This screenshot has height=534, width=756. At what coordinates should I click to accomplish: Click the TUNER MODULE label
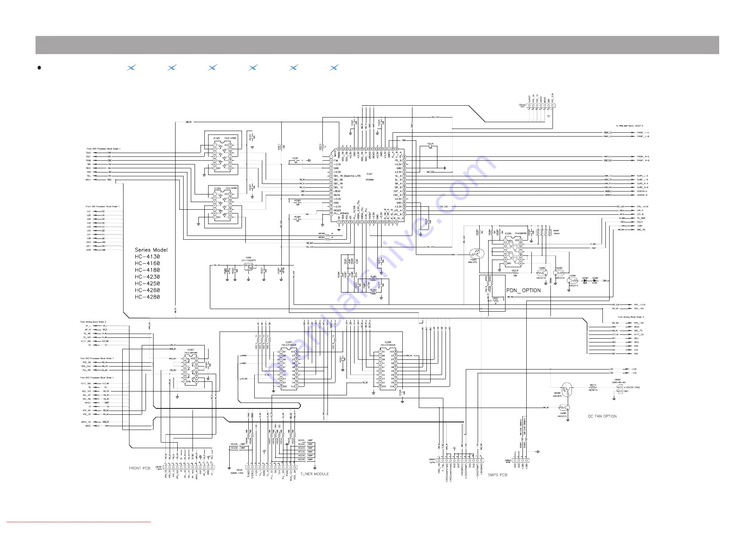(x=314, y=474)
